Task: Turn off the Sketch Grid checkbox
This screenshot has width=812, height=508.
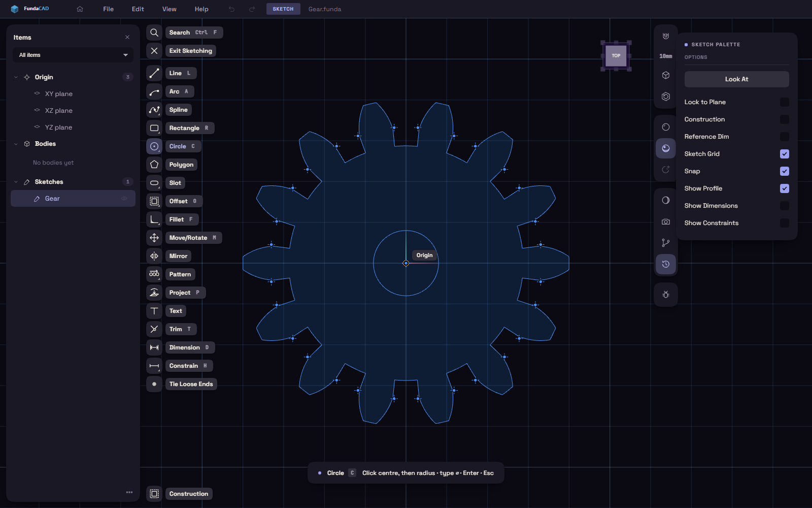Action: [x=785, y=154]
